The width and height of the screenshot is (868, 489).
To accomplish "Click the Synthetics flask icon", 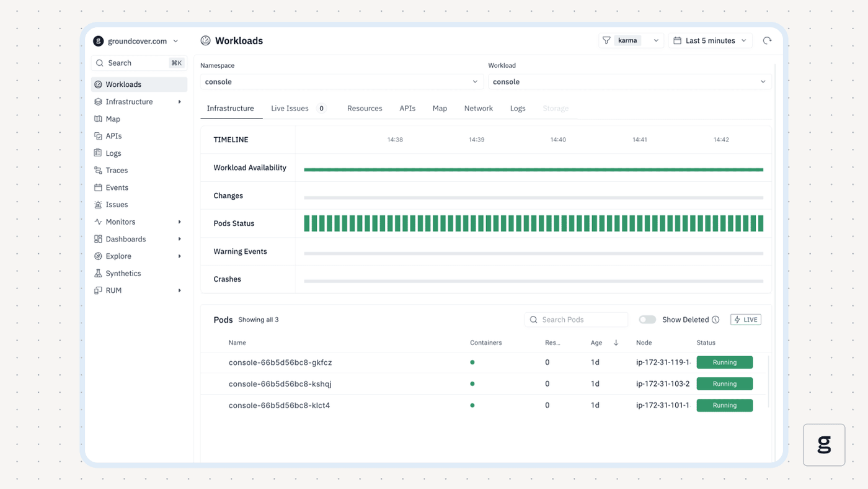I will point(98,273).
